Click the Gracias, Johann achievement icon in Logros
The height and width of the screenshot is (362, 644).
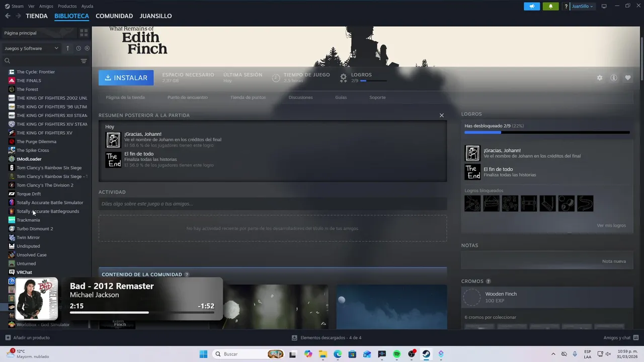(472, 153)
